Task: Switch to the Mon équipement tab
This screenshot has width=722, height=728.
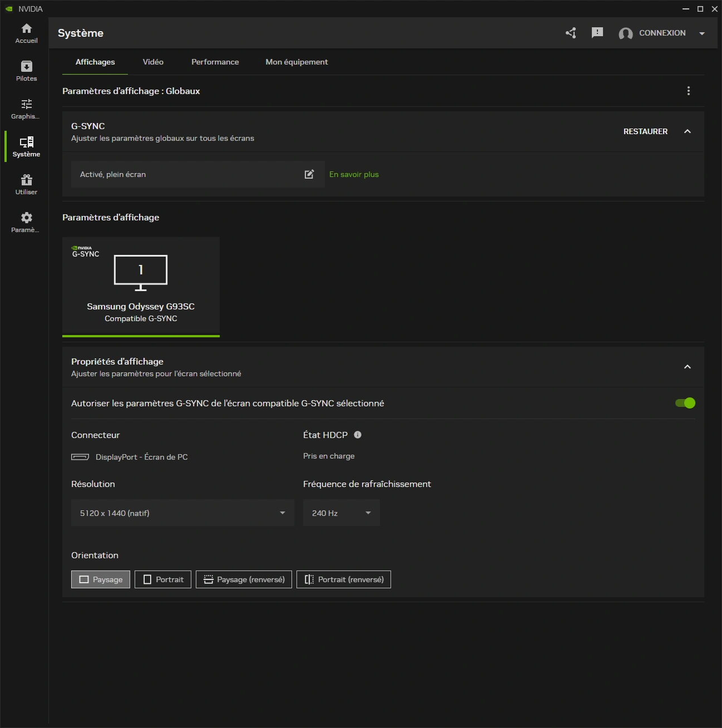Action: click(296, 62)
